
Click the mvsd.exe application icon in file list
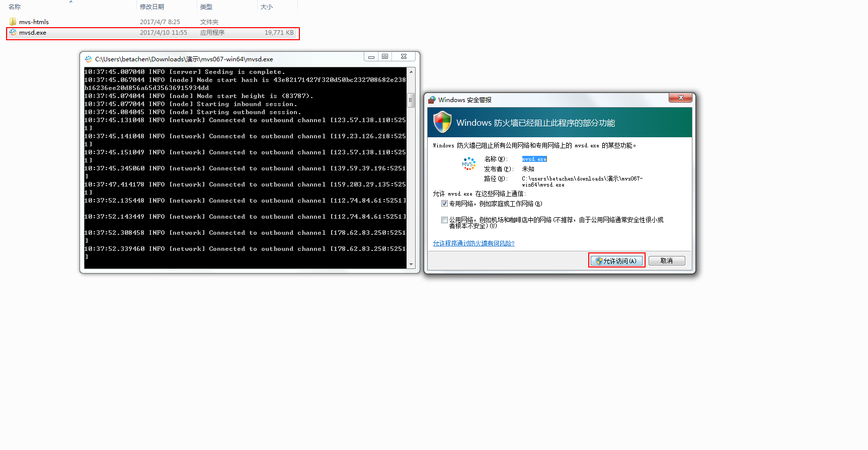13,32
